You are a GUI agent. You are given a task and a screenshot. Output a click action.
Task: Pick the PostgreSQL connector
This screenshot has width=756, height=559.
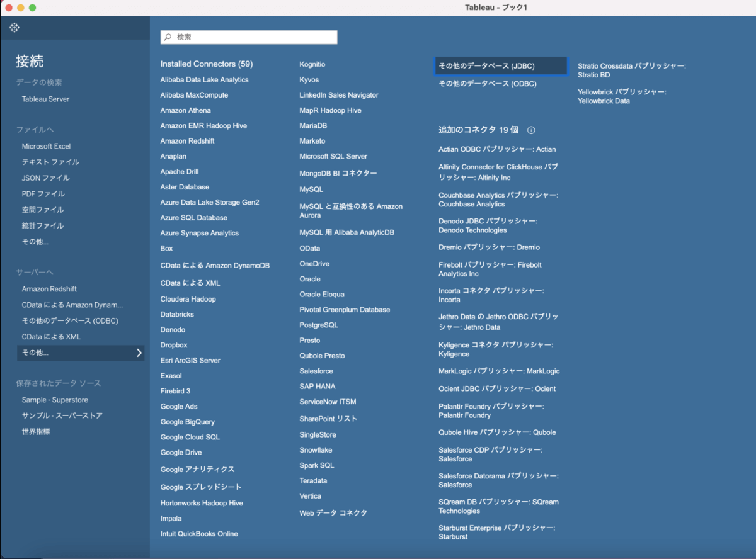click(319, 325)
